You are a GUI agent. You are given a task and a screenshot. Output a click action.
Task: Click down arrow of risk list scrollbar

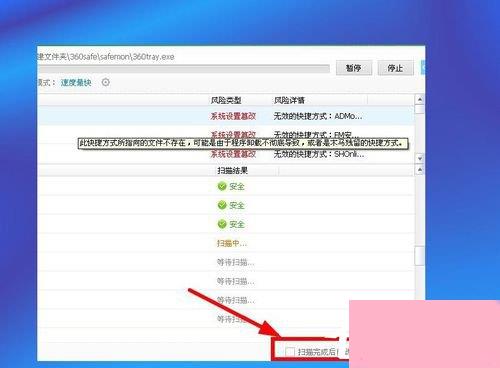pos(420,158)
